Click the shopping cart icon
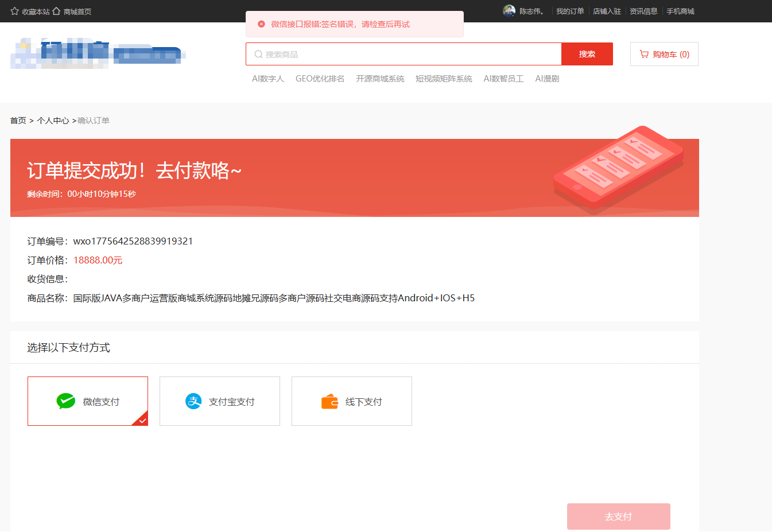Viewport: 772px width, 532px height. coord(644,55)
